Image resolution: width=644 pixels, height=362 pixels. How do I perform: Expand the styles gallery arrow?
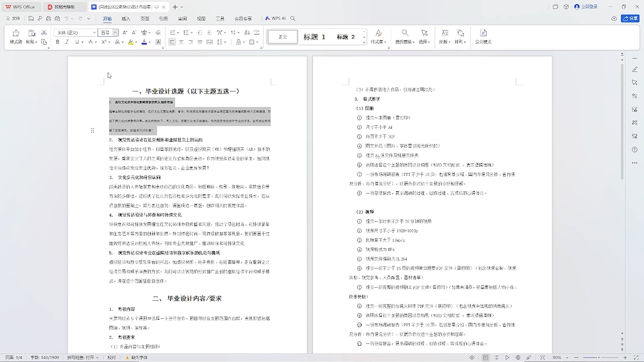click(364, 43)
